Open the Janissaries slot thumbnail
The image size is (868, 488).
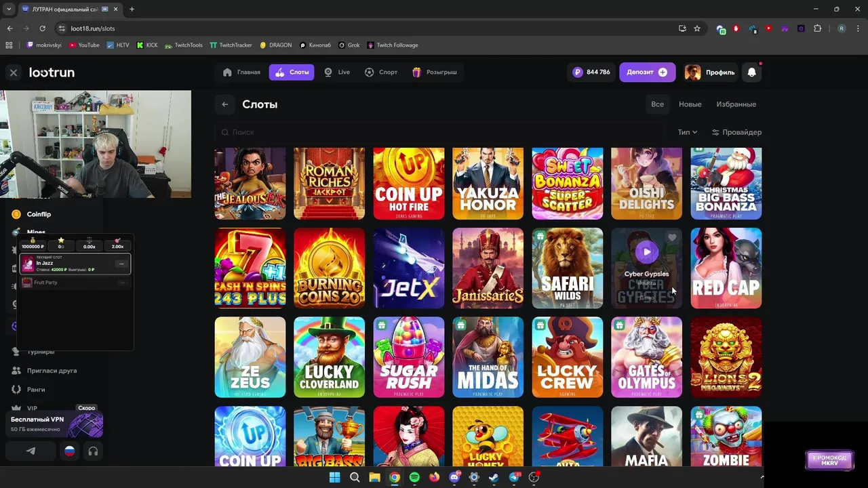[x=488, y=268]
